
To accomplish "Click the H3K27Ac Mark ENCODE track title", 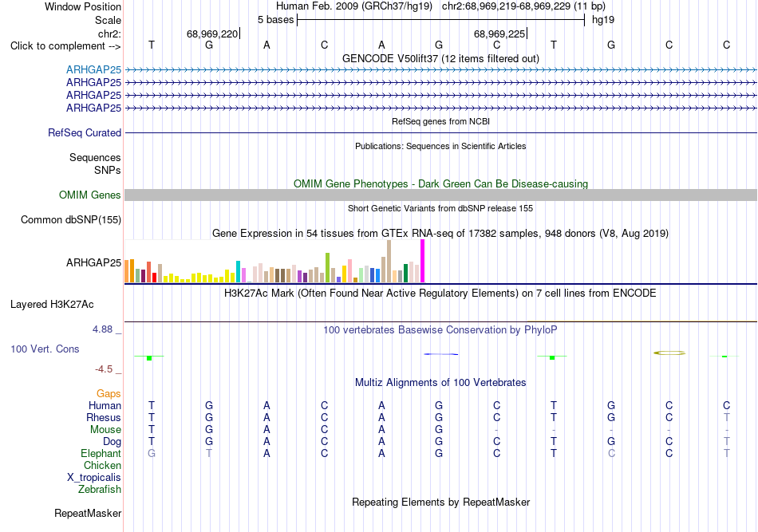I will [x=440, y=294].
